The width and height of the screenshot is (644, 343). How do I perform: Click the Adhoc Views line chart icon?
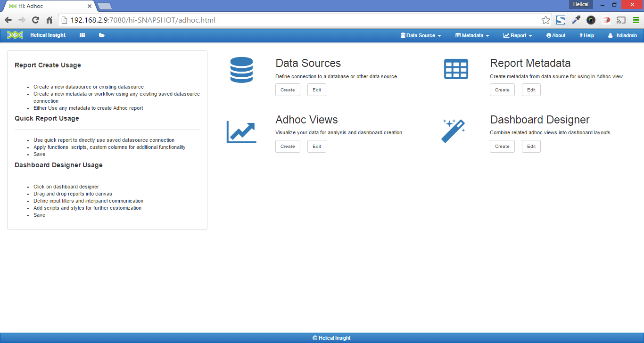coord(241,132)
